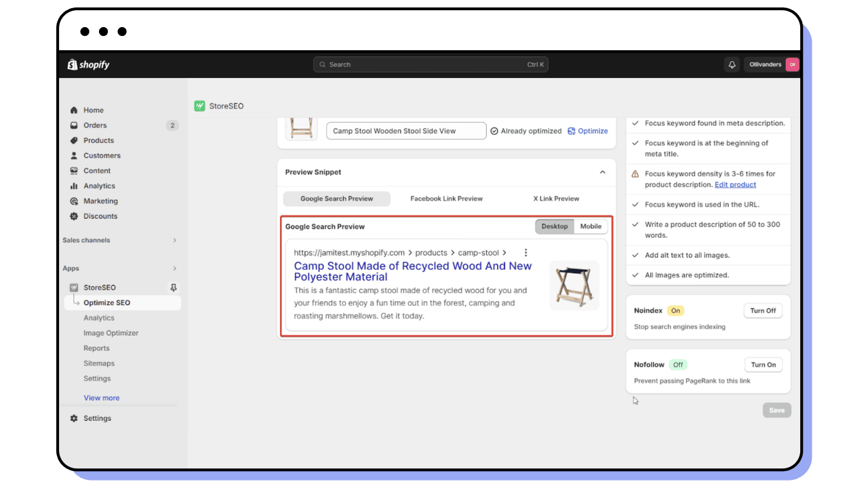
Task: Click the Marketing megaphone icon
Action: (x=75, y=201)
